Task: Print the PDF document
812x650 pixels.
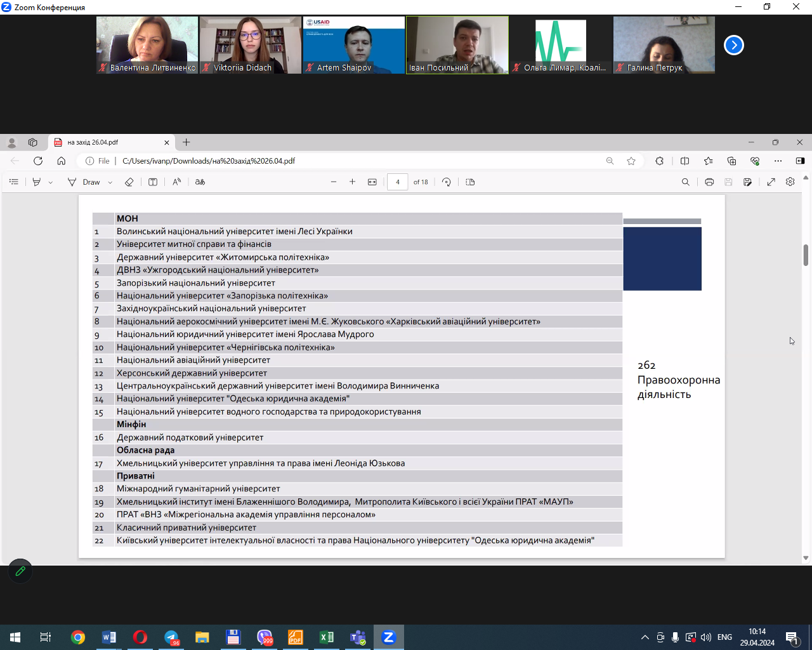Action: pos(709,182)
